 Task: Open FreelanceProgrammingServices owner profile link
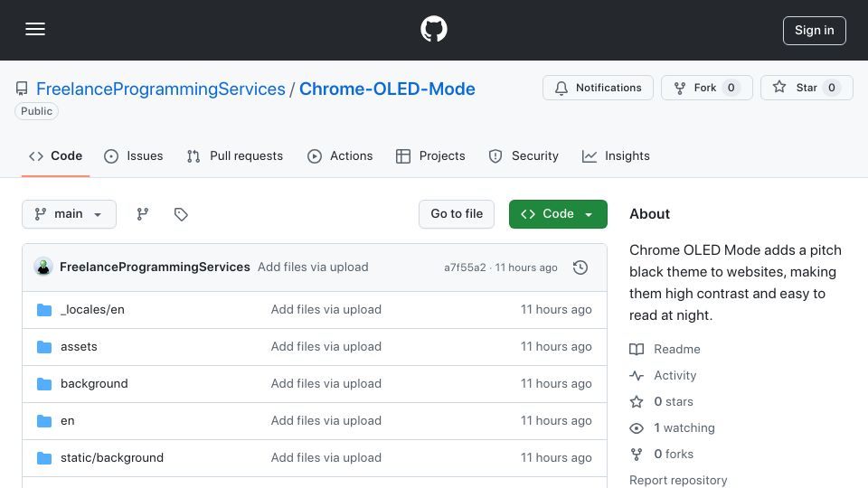(x=161, y=89)
